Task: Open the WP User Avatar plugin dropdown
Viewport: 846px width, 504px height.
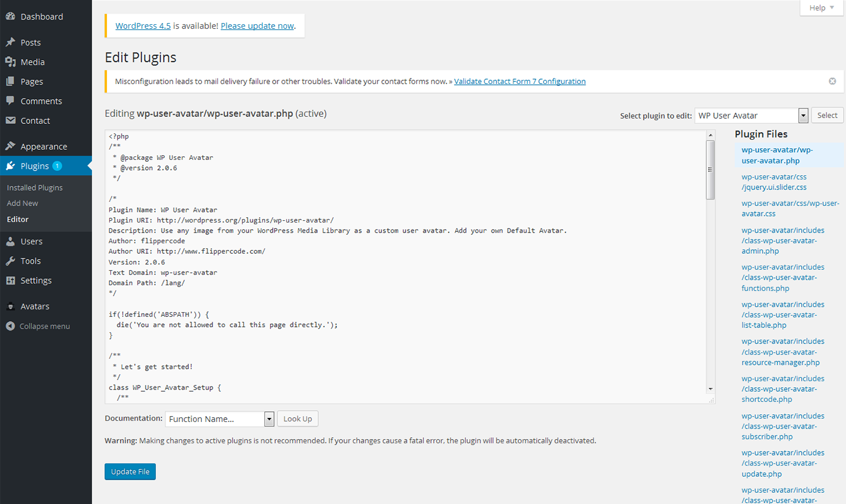Action: pyautogui.click(x=803, y=116)
